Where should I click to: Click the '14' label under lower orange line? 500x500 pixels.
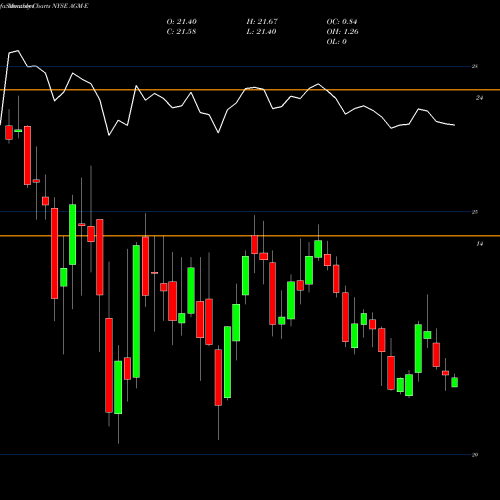479,244
